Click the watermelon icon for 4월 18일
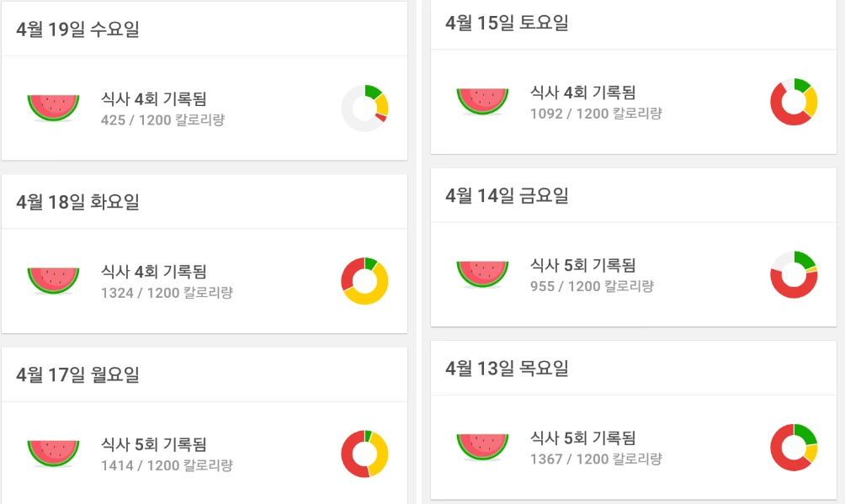845x504 pixels. coord(53,281)
